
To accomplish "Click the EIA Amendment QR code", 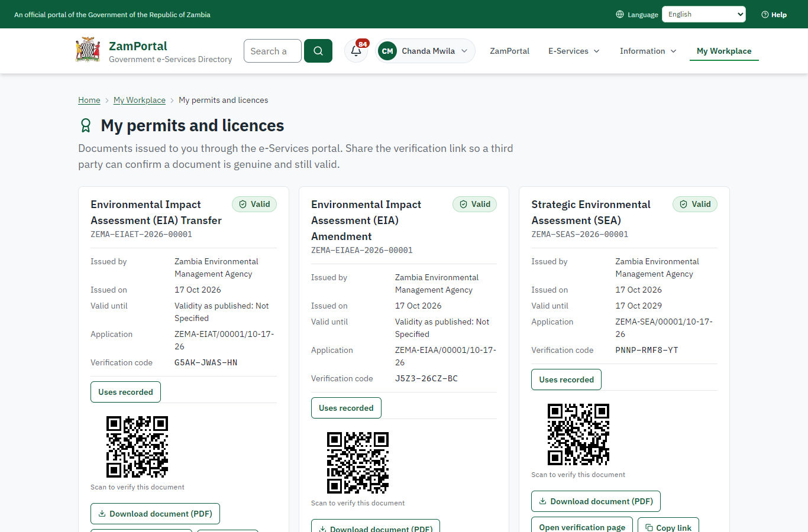I will [x=358, y=463].
